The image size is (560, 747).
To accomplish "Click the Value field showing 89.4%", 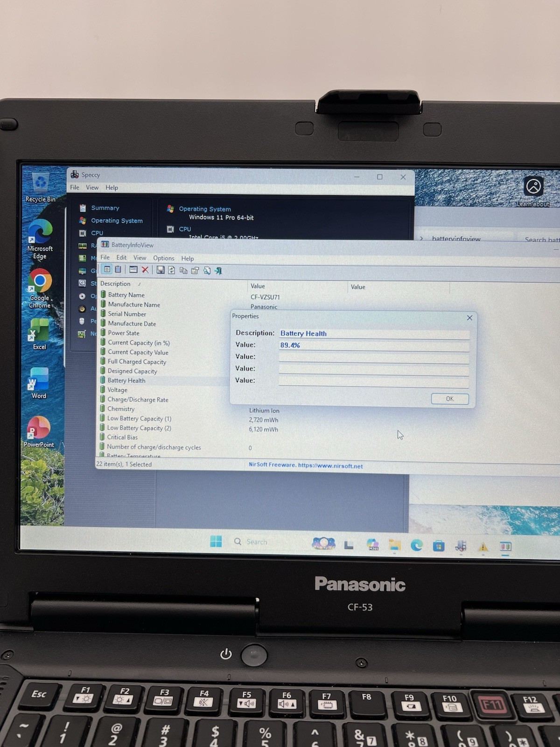I will pyautogui.click(x=374, y=345).
